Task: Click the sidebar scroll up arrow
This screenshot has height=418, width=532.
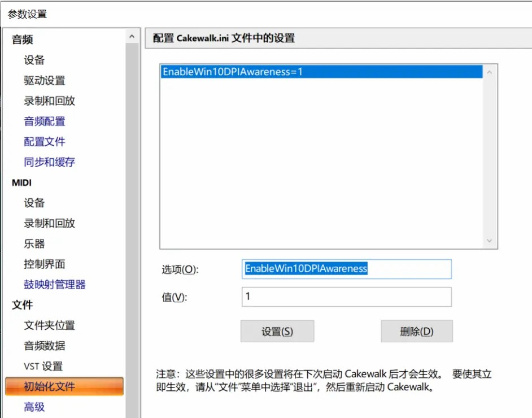Action: [x=132, y=36]
